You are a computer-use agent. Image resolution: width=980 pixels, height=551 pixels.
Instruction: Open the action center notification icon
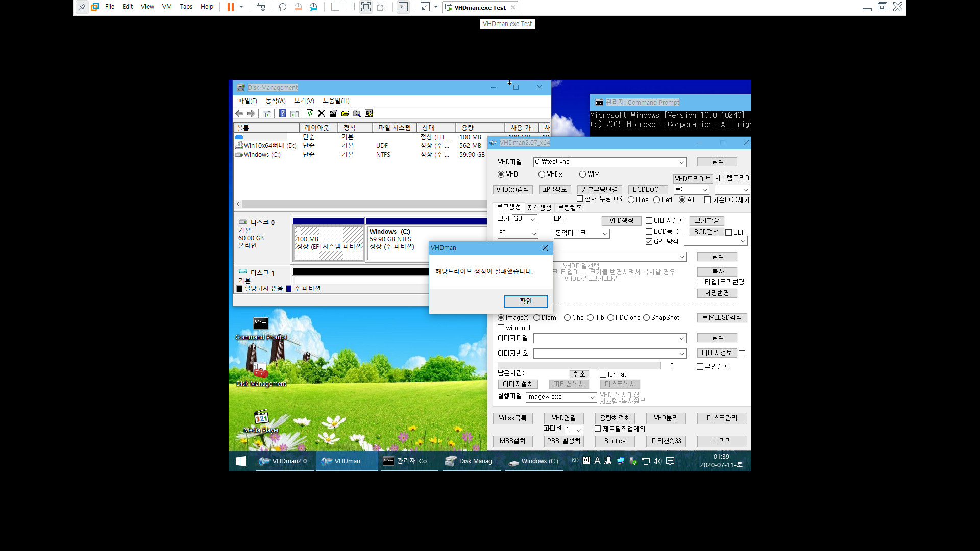tap(670, 461)
